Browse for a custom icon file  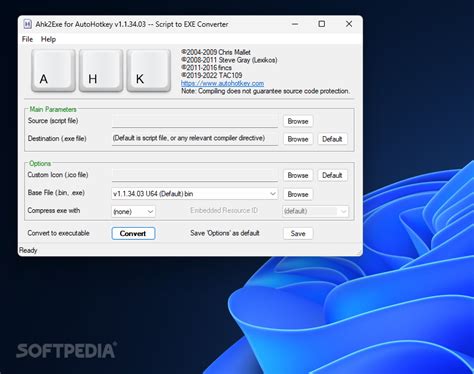[x=298, y=175]
